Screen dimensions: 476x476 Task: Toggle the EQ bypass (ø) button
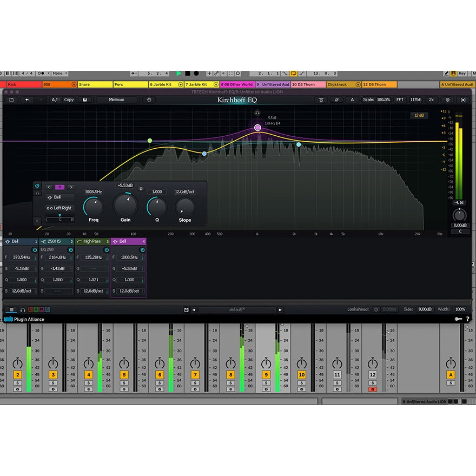(336, 100)
